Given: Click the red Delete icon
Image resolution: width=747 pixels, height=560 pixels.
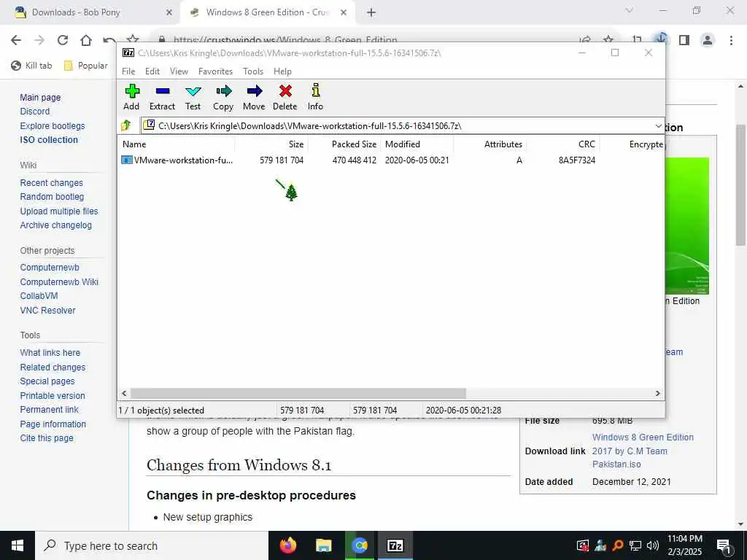Looking at the screenshot, I should click(x=285, y=90).
